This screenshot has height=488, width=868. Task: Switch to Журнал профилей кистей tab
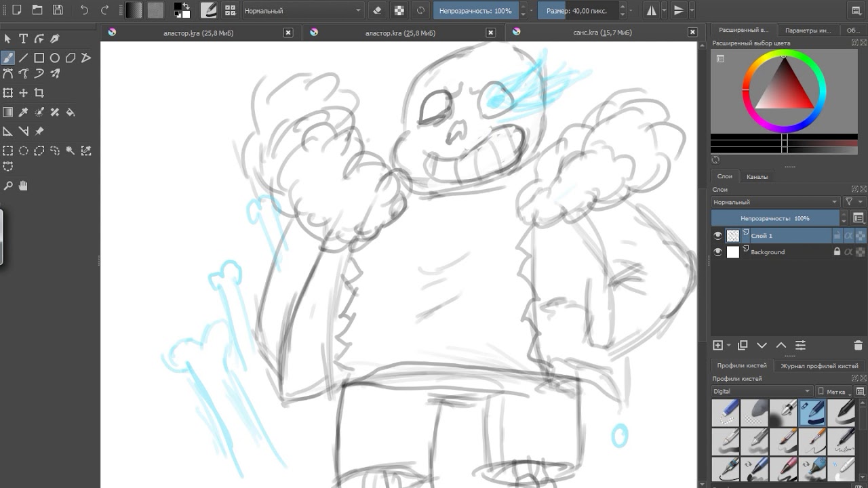tap(819, 366)
